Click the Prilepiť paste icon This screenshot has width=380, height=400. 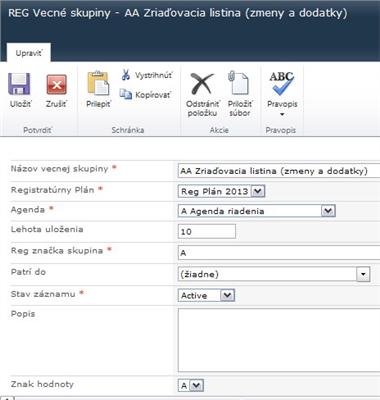(98, 83)
